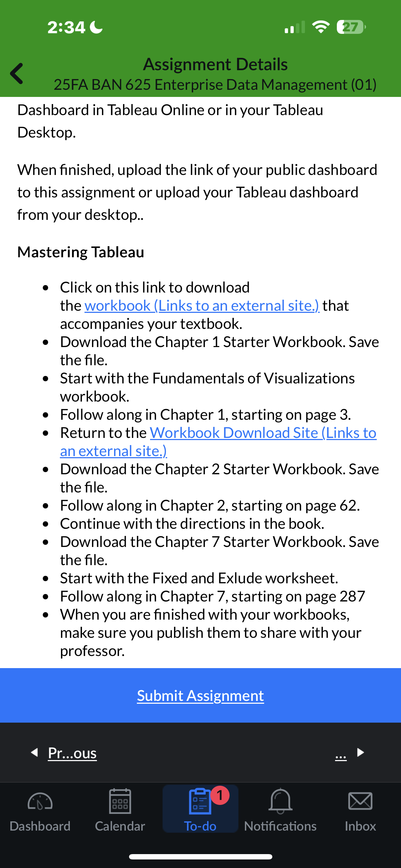
Task: Open the workbook external site link
Action: click(x=202, y=305)
